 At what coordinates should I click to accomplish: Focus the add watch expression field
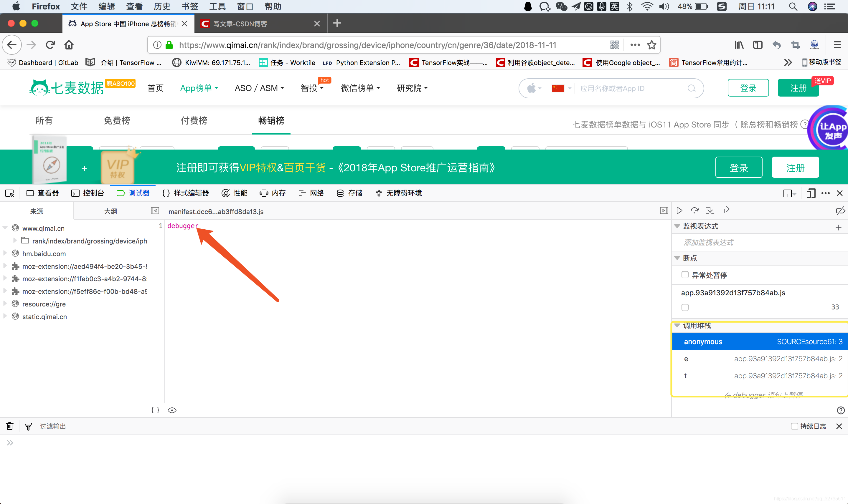click(x=759, y=242)
